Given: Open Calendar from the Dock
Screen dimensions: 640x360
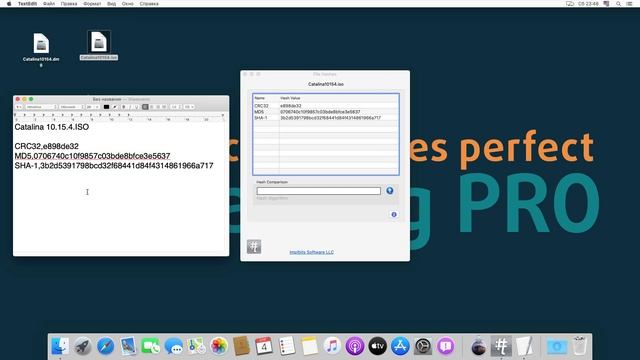Looking at the screenshot, I should click(264, 347).
